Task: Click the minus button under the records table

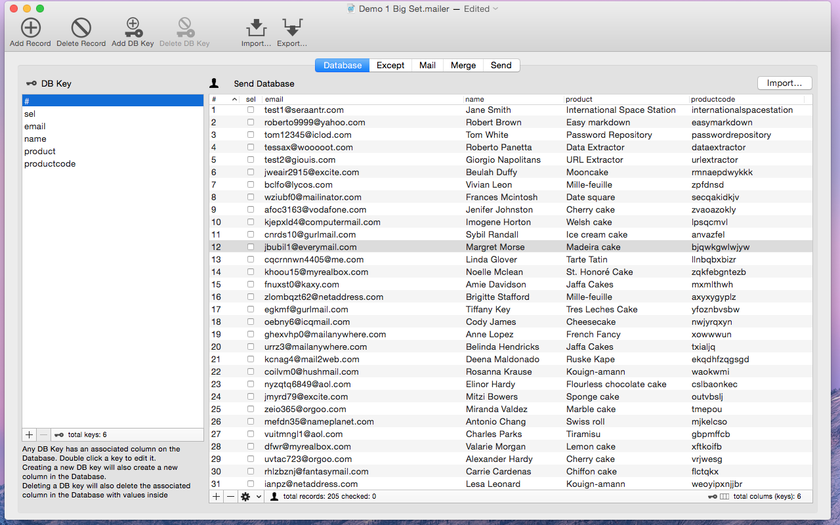Action: coord(230,497)
